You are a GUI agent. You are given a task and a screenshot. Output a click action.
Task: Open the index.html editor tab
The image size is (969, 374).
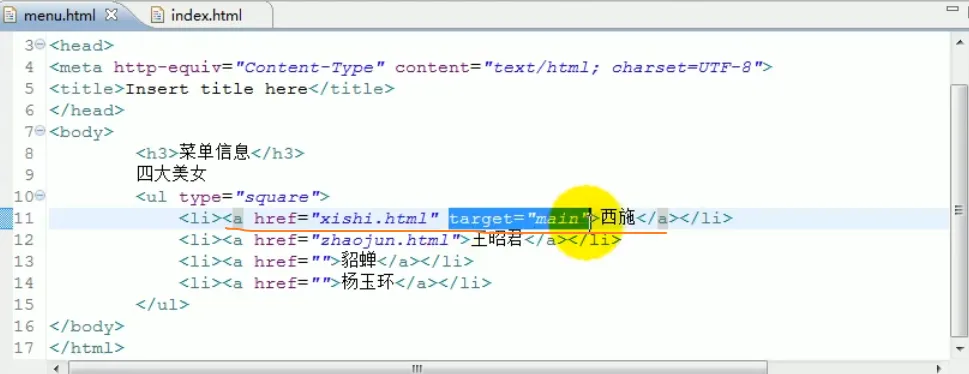pyautogui.click(x=206, y=15)
